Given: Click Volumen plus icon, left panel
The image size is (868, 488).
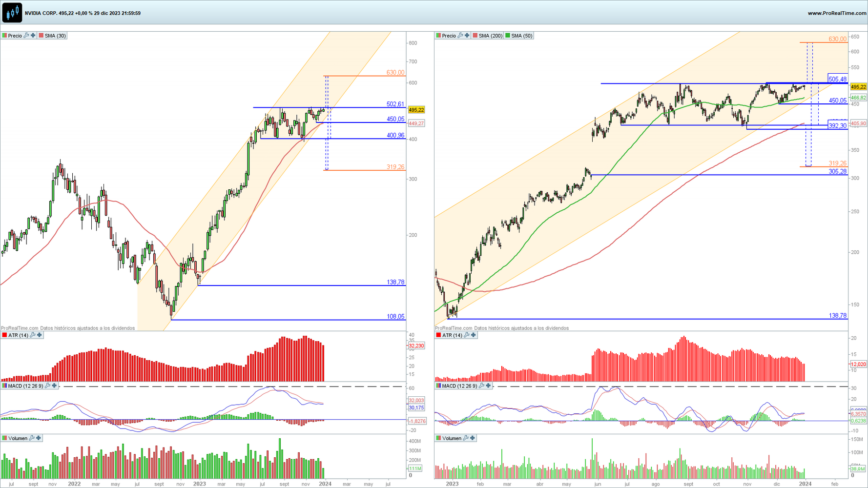Looking at the screenshot, I should pos(39,438).
